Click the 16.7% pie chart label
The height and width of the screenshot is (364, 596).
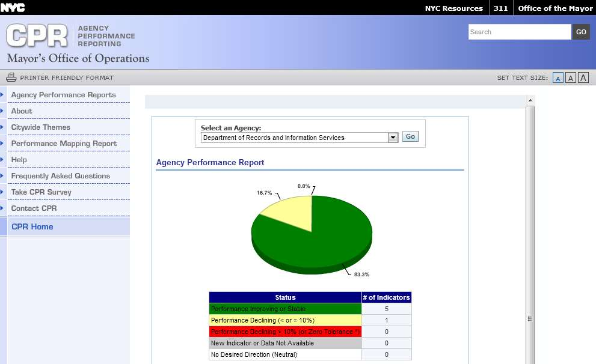click(264, 193)
